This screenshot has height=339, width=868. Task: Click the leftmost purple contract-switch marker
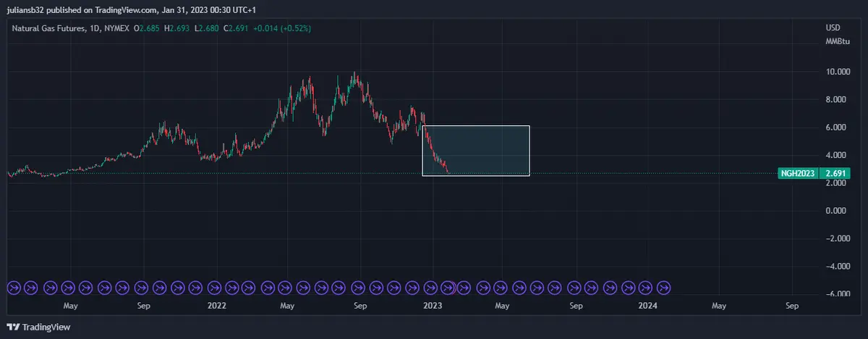pyautogui.click(x=13, y=288)
